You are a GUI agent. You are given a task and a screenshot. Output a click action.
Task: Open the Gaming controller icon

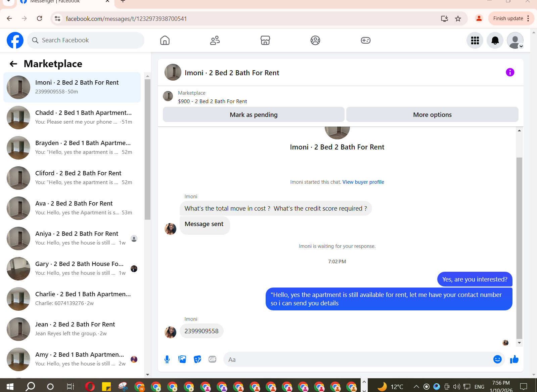coord(366,40)
